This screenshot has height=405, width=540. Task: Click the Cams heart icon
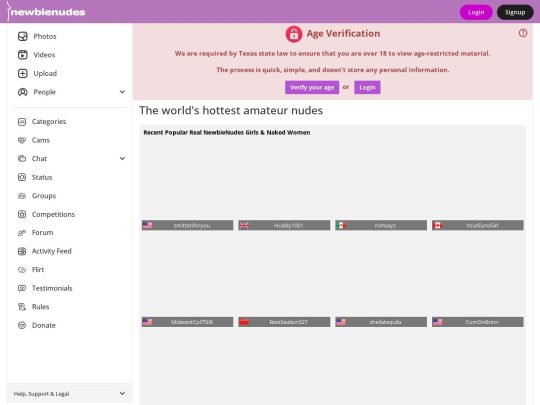(22, 140)
